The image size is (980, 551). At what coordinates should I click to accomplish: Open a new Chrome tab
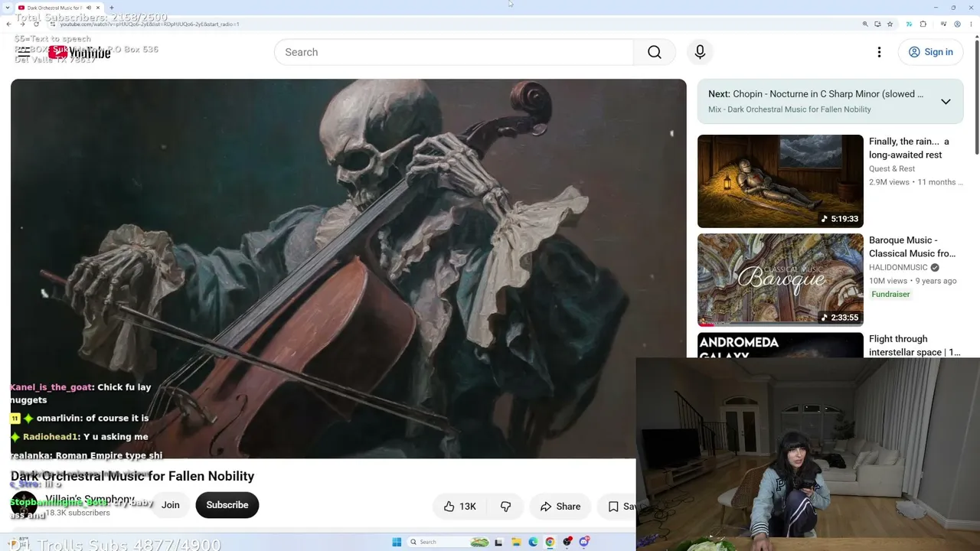[112, 8]
